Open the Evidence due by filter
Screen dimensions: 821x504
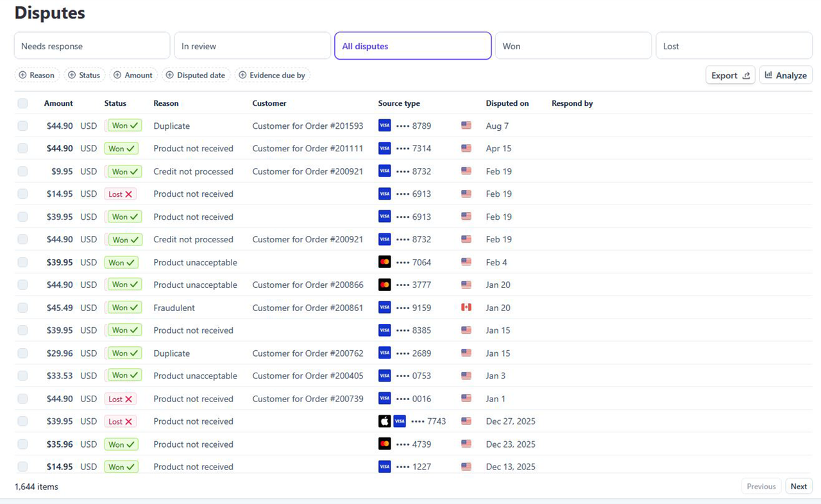(272, 75)
